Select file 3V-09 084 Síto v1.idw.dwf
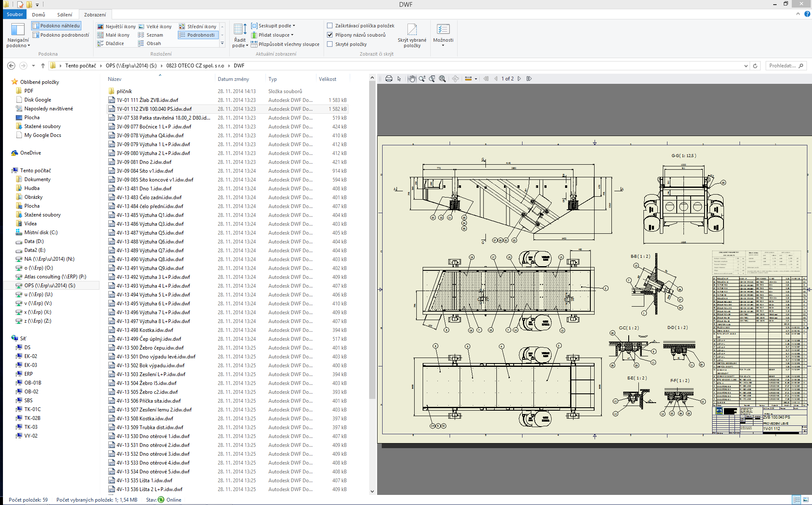The width and height of the screenshot is (812, 505). tap(145, 171)
